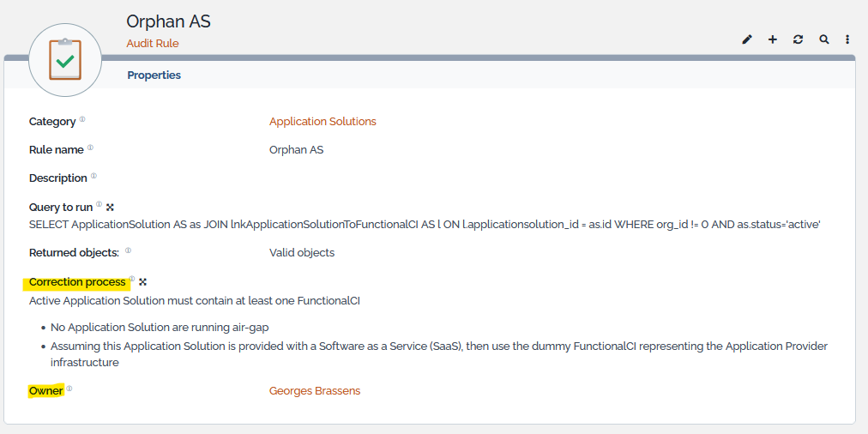Click the Audit Rule class link
The width and height of the screenshot is (868, 434).
tap(153, 43)
